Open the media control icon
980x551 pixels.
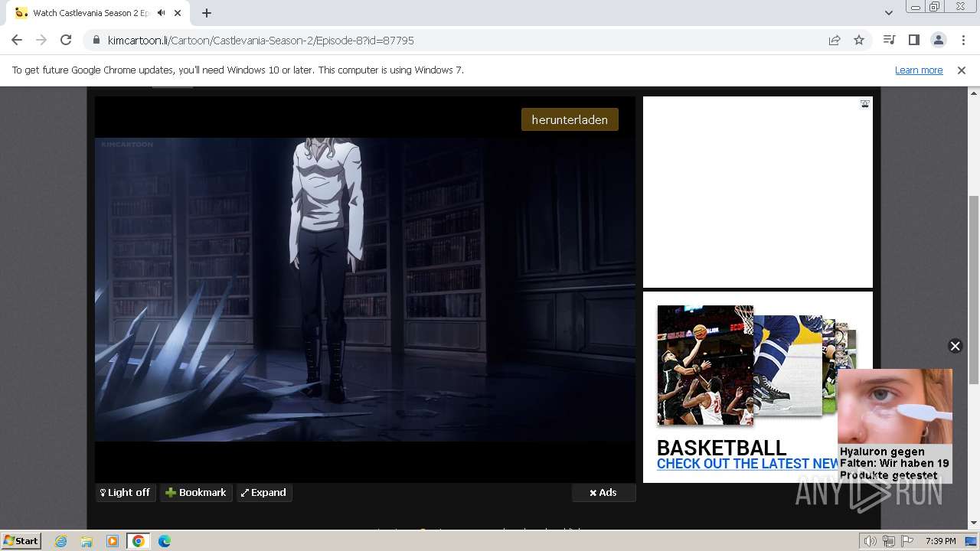889,41
